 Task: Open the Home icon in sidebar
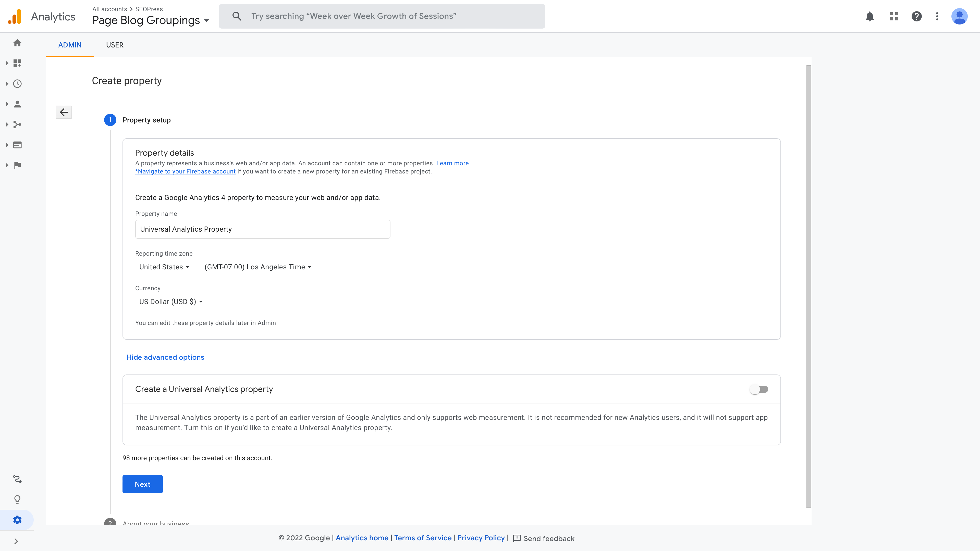pyautogui.click(x=17, y=43)
